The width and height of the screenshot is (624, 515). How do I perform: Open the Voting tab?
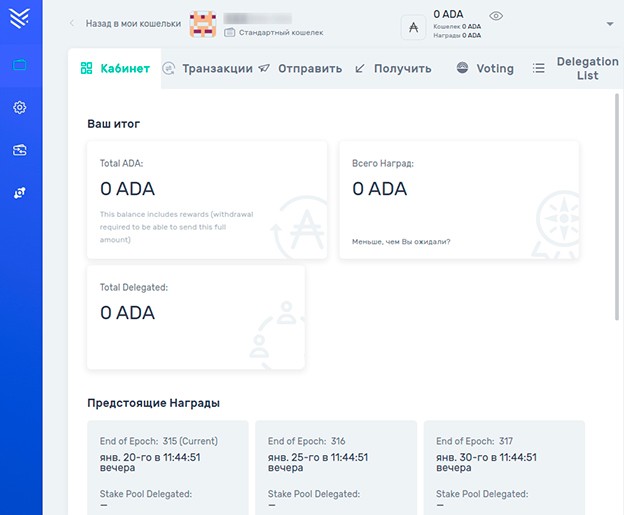(x=485, y=68)
